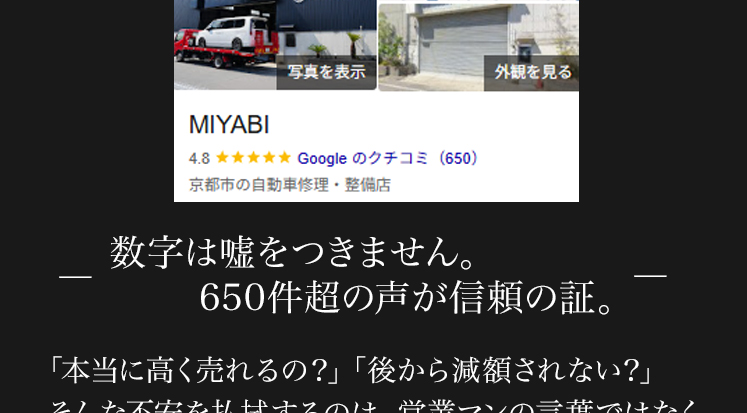Click the 「後から減額されない?」 quote text
Image resolution: width=747 pixels, height=413 pixels.
tap(505, 371)
